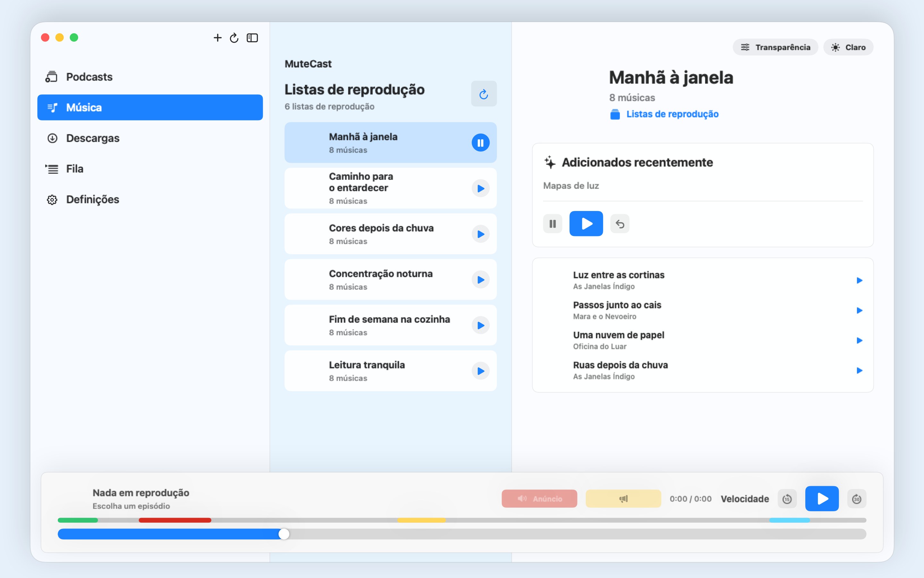
Task: Open Descargas in the sidebar
Action: 150,138
